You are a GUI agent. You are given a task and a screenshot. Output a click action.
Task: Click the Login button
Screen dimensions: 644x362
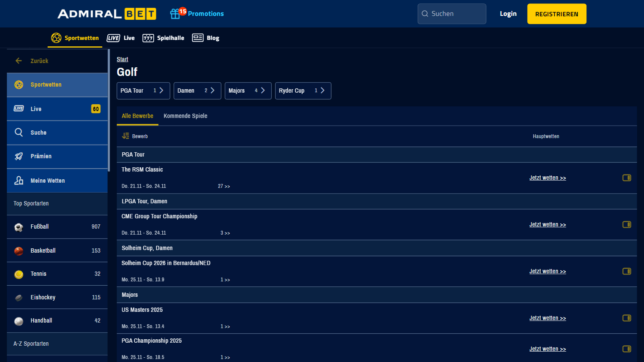[x=508, y=14]
